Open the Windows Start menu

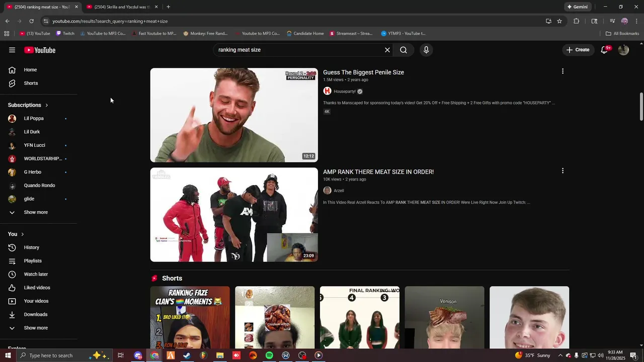click(x=8, y=355)
